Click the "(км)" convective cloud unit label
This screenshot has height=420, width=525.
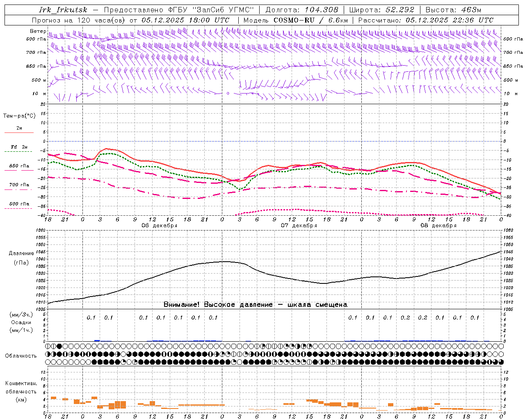coord(21,399)
